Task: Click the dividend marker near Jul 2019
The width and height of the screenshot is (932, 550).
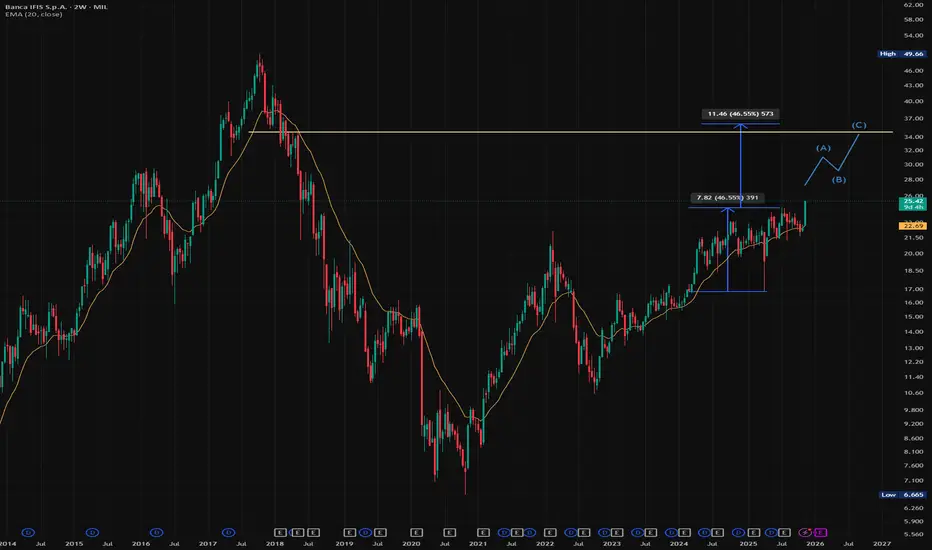Action: pyautogui.click(x=366, y=532)
